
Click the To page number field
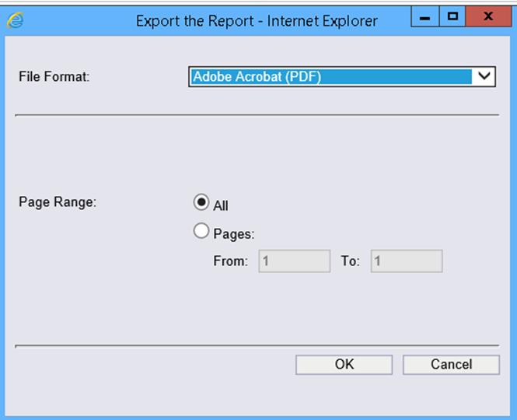[x=407, y=261]
